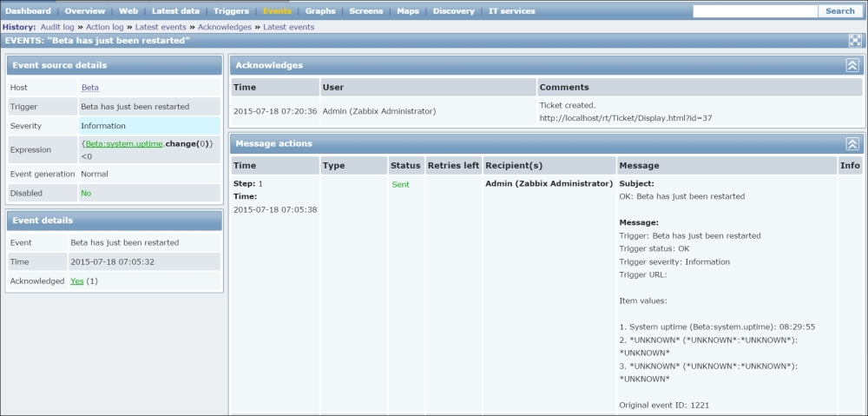
Task: Switch to the Overview tab
Action: pos(85,11)
